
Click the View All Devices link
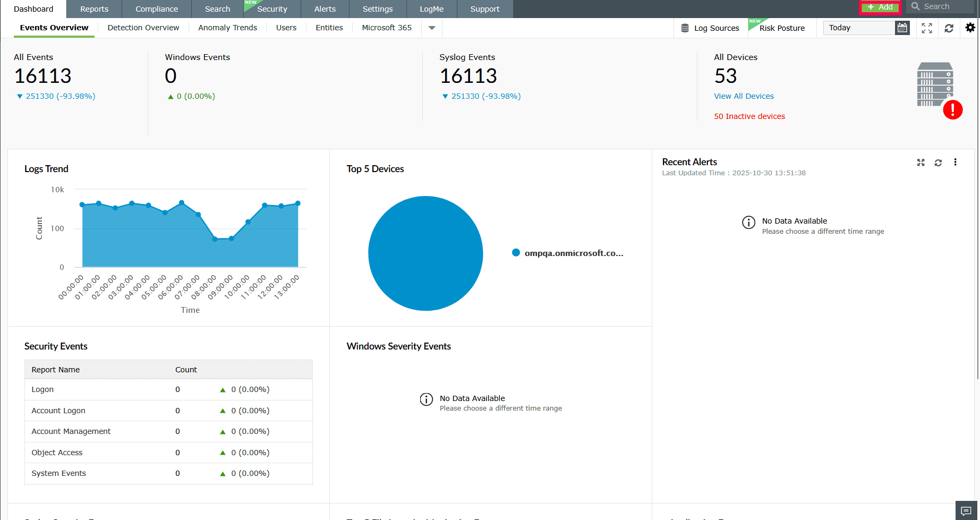(x=744, y=96)
